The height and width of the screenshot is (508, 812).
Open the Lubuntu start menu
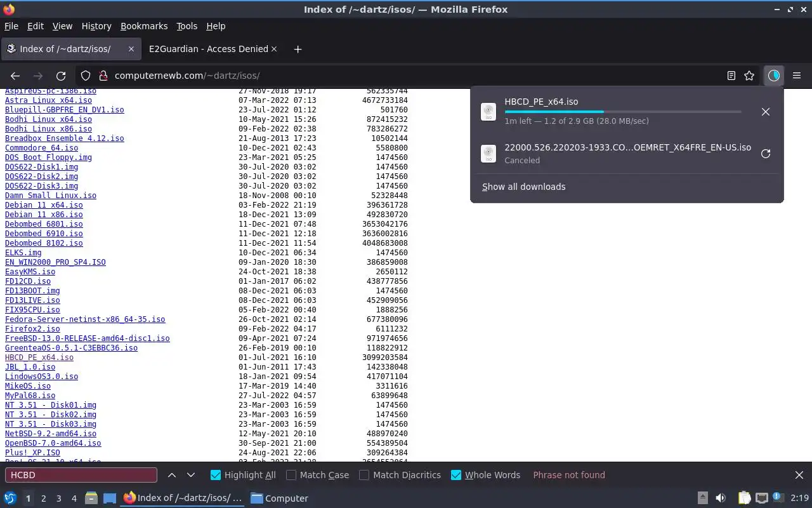pyautogui.click(x=10, y=498)
